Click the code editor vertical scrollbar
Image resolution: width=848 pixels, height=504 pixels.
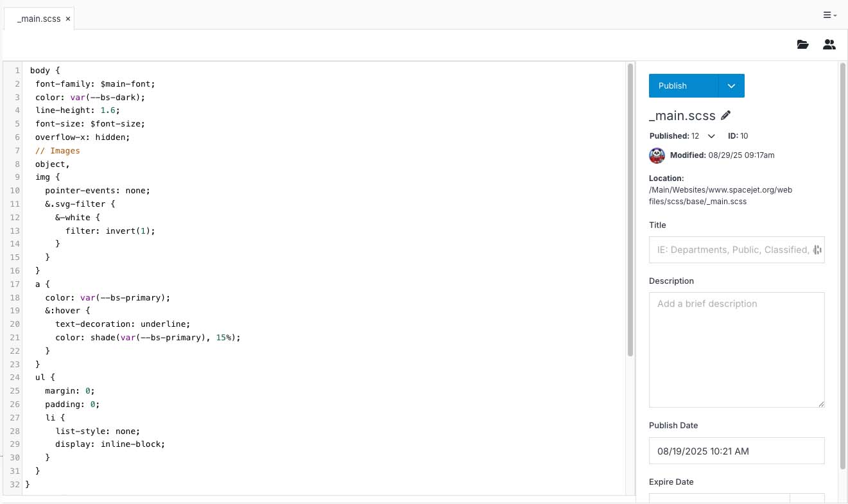pyautogui.click(x=630, y=211)
